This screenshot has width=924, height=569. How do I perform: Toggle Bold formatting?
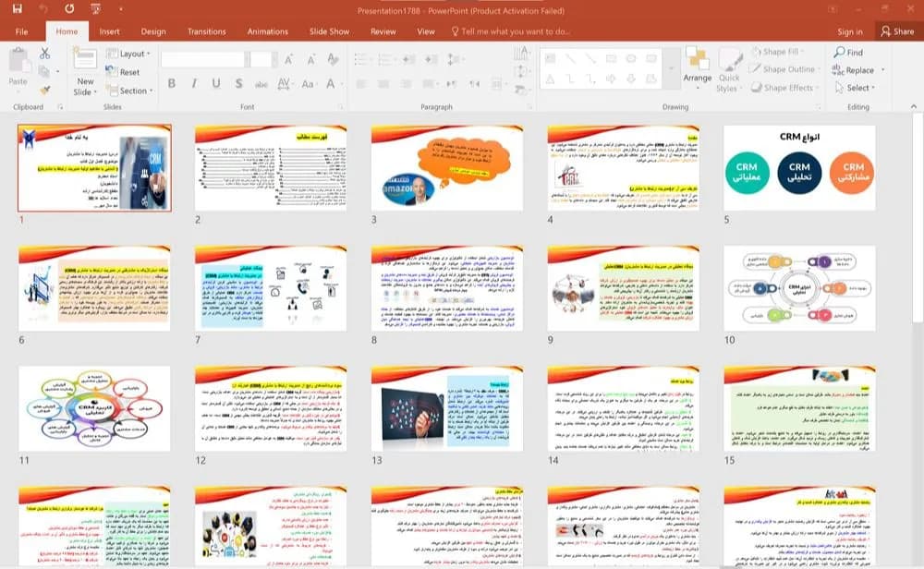[x=172, y=84]
